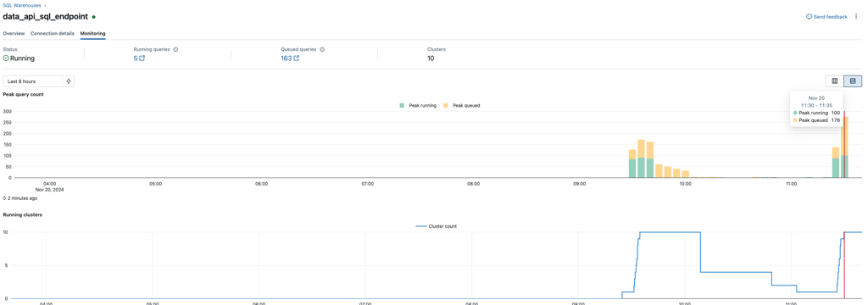Image resolution: width=868 pixels, height=305 pixels.
Task: Switch to stacked row chart layout
Action: (x=853, y=81)
